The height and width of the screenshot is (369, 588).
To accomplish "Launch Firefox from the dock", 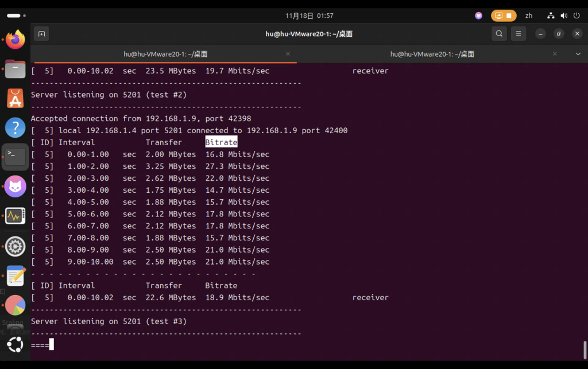I will coord(16,40).
